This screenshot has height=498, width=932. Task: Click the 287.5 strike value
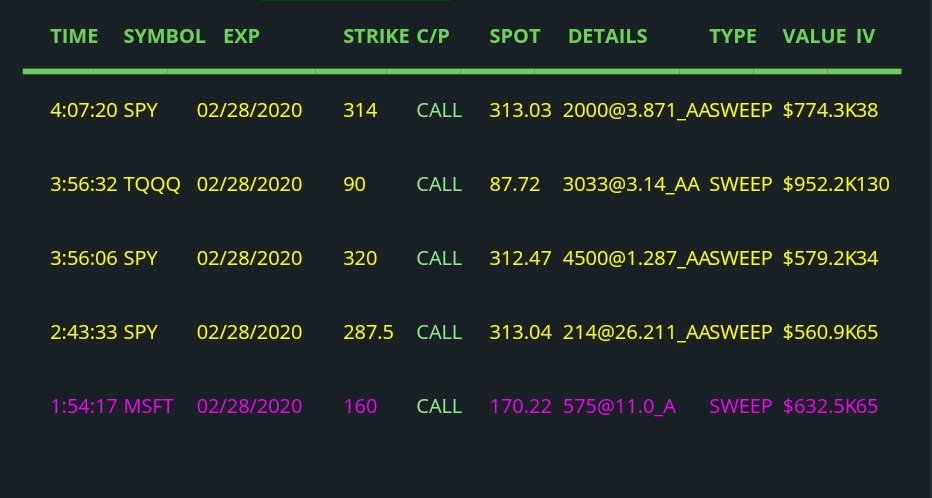[x=369, y=332]
